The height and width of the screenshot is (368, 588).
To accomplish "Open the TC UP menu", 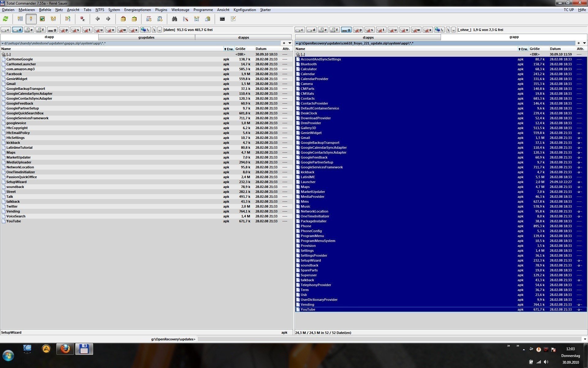I will (569, 10).
